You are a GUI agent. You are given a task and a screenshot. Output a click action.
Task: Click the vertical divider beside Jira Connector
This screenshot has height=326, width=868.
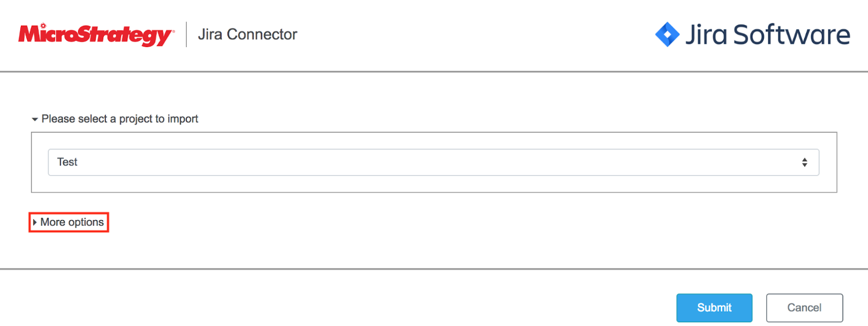click(186, 35)
